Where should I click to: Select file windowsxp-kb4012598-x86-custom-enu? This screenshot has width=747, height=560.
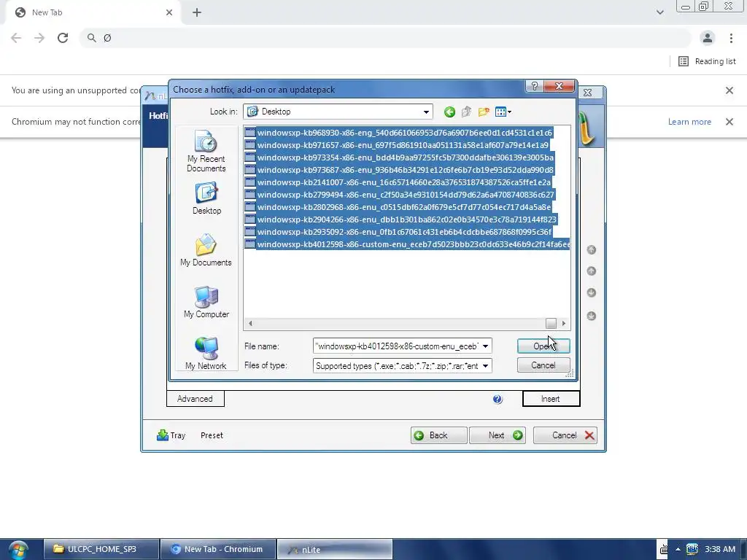407,244
